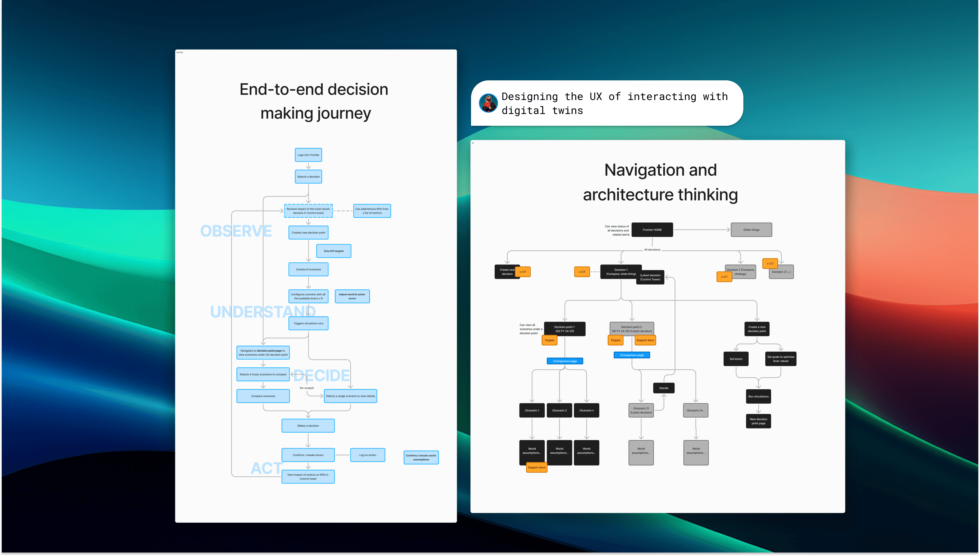Click '/Comparison page' under Decision point 2

point(632,355)
